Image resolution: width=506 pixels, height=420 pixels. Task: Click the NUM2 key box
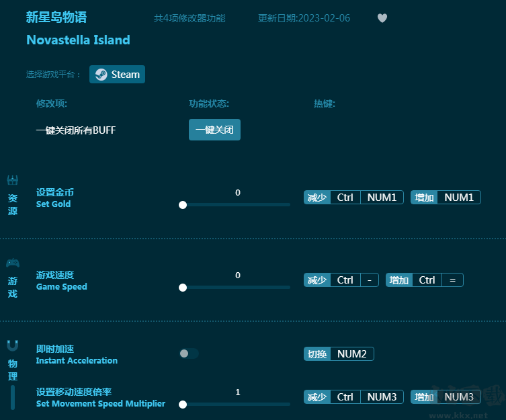point(352,354)
